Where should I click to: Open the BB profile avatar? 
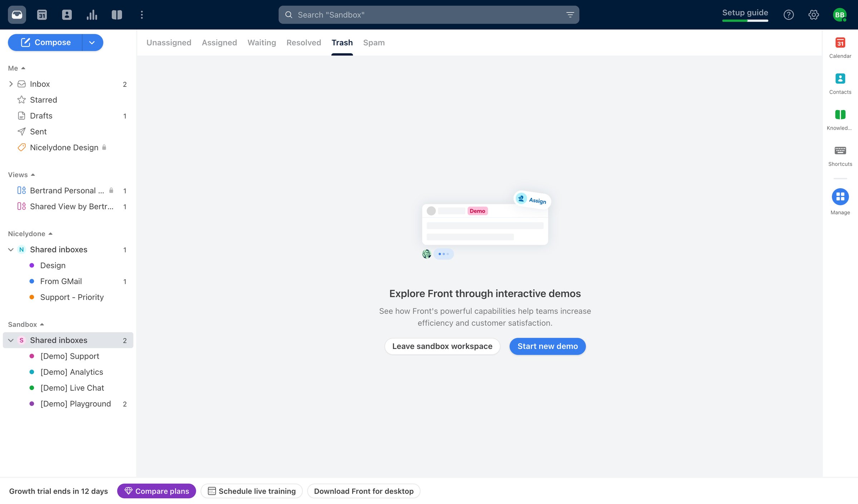[840, 15]
